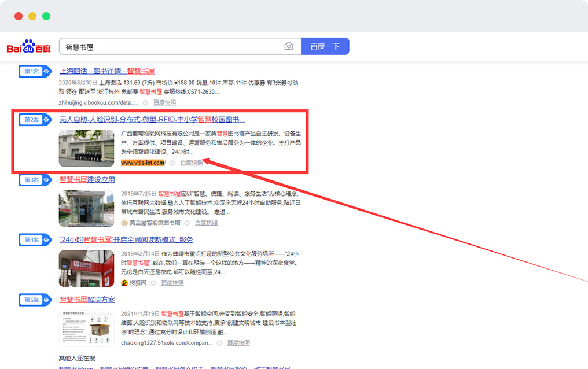This screenshot has width=588, height=369.
Task: Open the 智慧书屋解决方案 result title
Action: pyautogui.click(x=87, y=300)
